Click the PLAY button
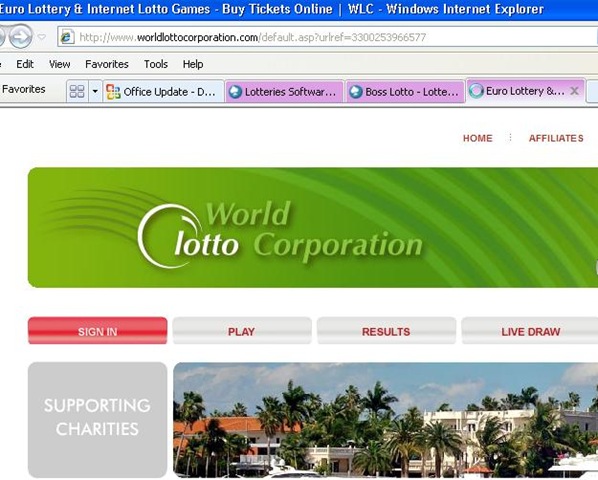 point(242,331)
